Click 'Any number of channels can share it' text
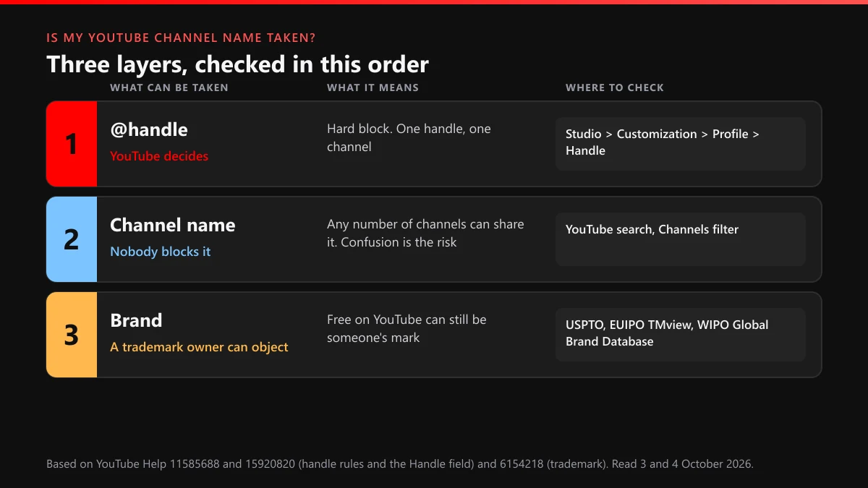This screenshot has height=488, width=868. click(425, 233)
